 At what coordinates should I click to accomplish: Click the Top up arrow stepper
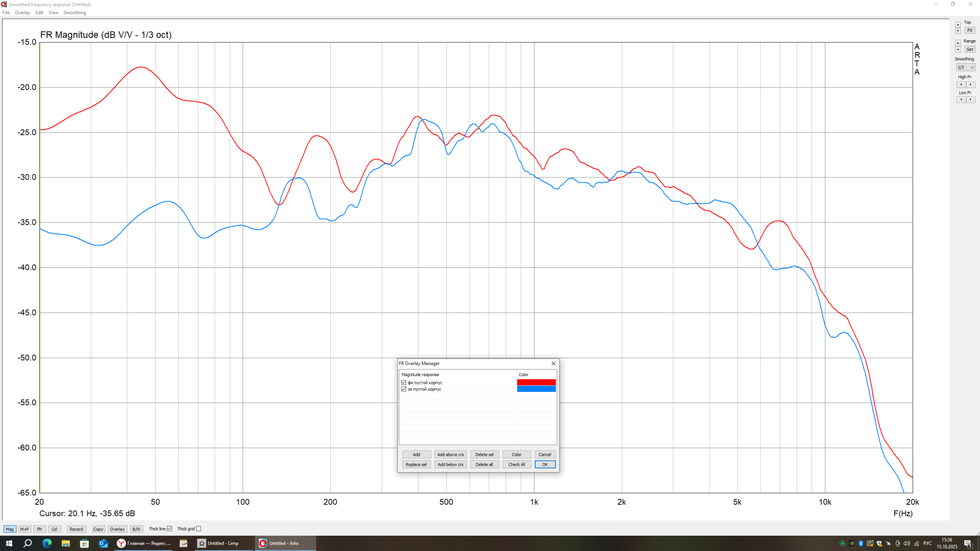(958, 24)
